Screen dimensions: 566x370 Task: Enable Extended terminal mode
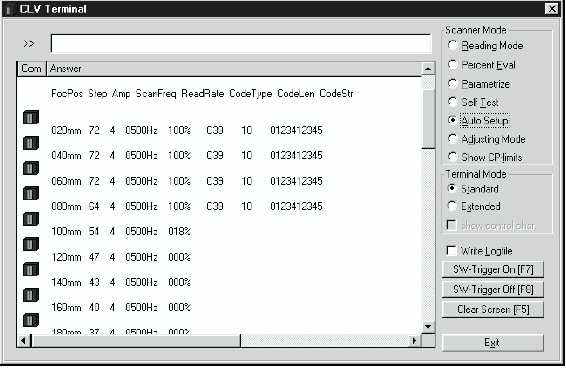[x=452, y=206]
